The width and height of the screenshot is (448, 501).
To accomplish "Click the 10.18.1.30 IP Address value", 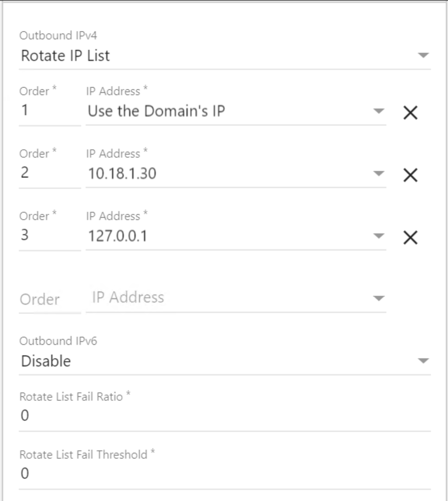I will 122,174.
